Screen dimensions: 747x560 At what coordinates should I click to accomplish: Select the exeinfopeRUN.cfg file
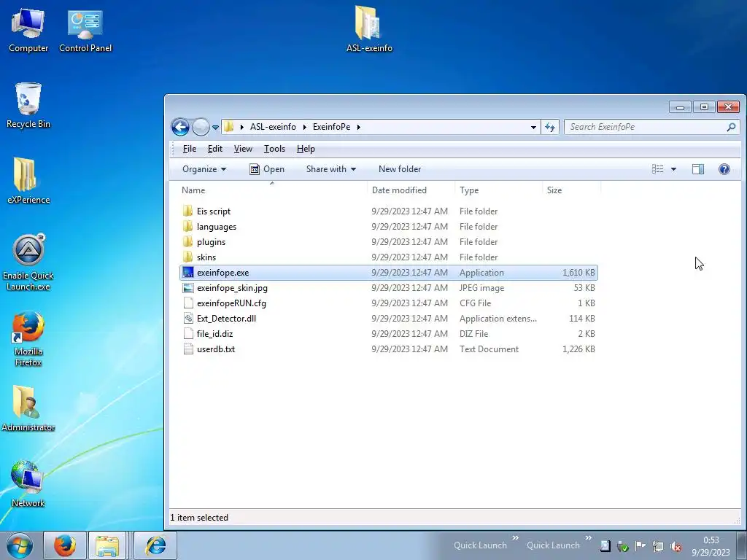[388, 303]
